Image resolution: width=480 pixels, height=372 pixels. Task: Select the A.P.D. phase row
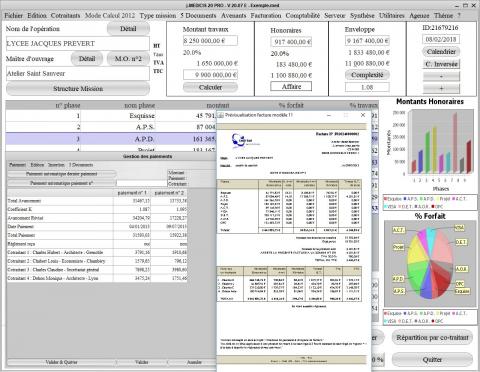[x=111, y=139]
